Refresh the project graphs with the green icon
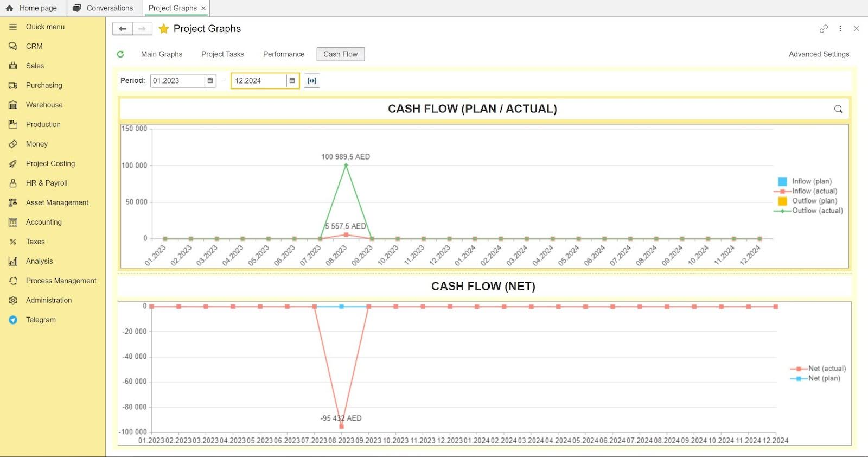868x457 pixels. [120, 54]
